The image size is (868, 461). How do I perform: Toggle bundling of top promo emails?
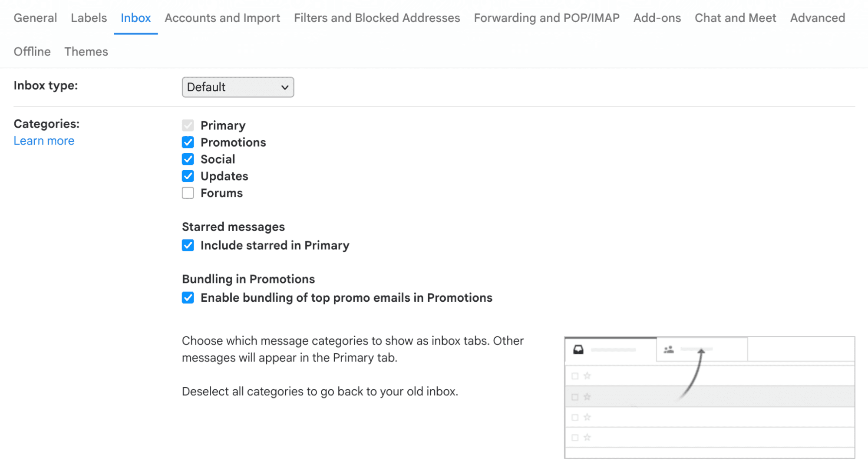[188, 298]
